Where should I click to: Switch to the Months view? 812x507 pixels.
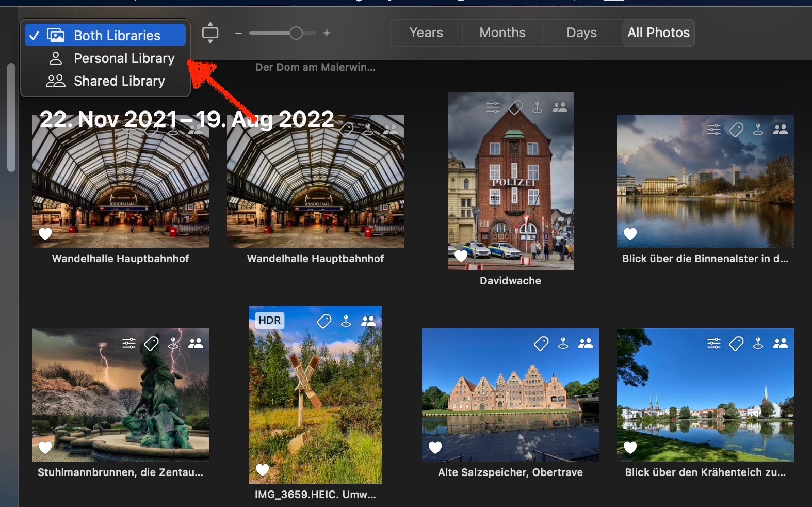point(502,33)
